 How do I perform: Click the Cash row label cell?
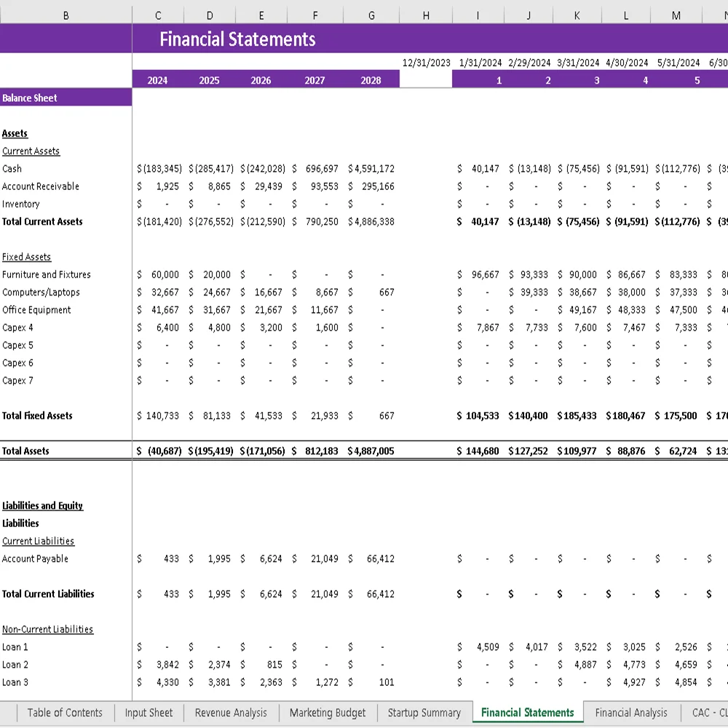[x=12, y=168]
